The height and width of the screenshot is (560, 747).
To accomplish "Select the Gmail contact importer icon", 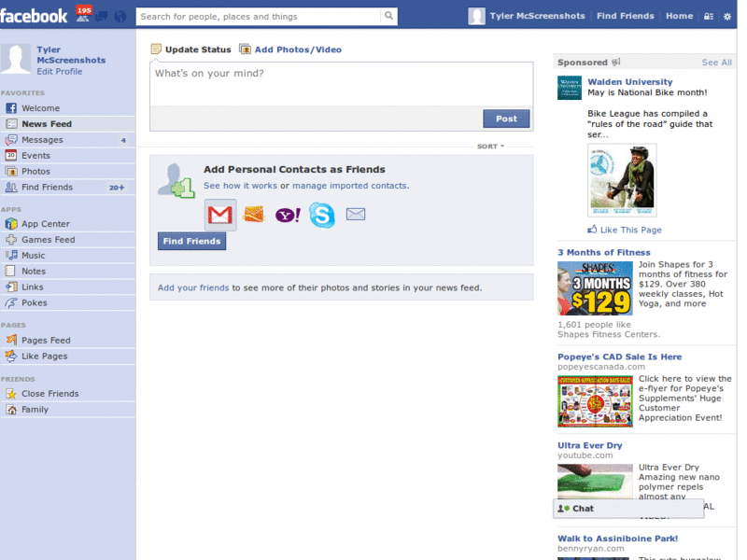I will (220, 215).
